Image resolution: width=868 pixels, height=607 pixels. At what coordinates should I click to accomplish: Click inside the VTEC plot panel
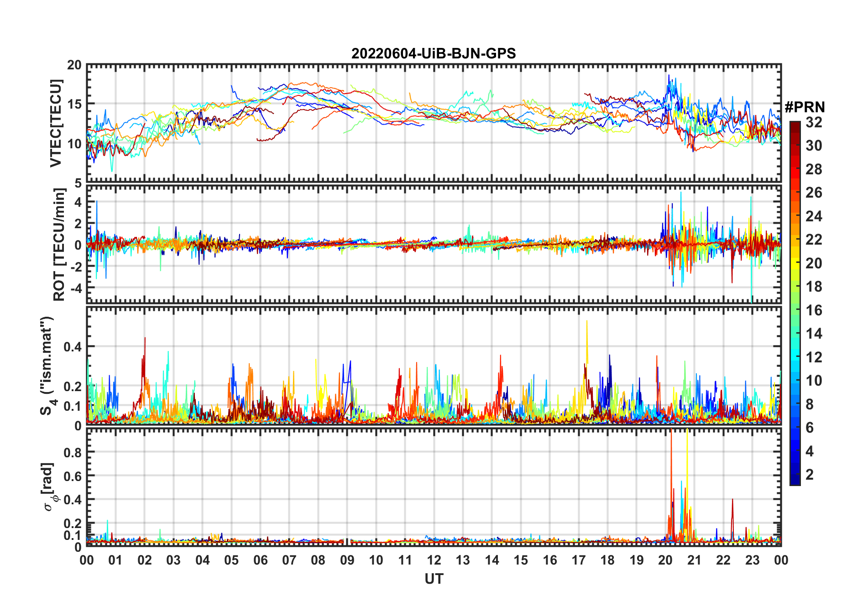click(x=434, y=123)
